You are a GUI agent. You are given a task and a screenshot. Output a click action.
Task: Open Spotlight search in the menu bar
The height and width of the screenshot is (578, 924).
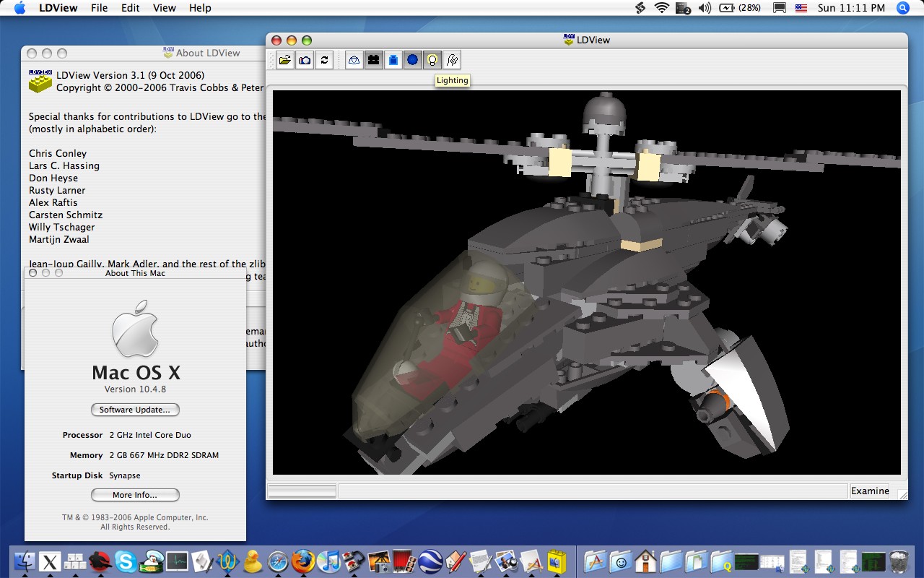pos(902,8)
